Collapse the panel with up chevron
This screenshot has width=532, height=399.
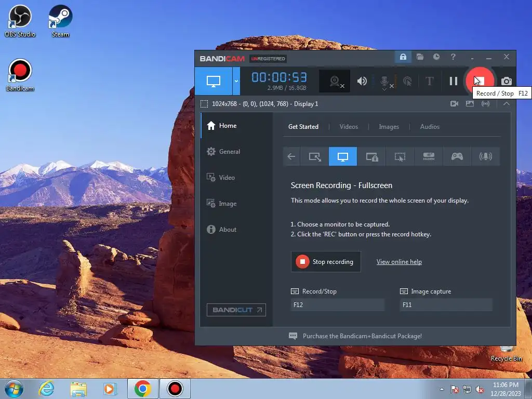click(x=506, y=104)
